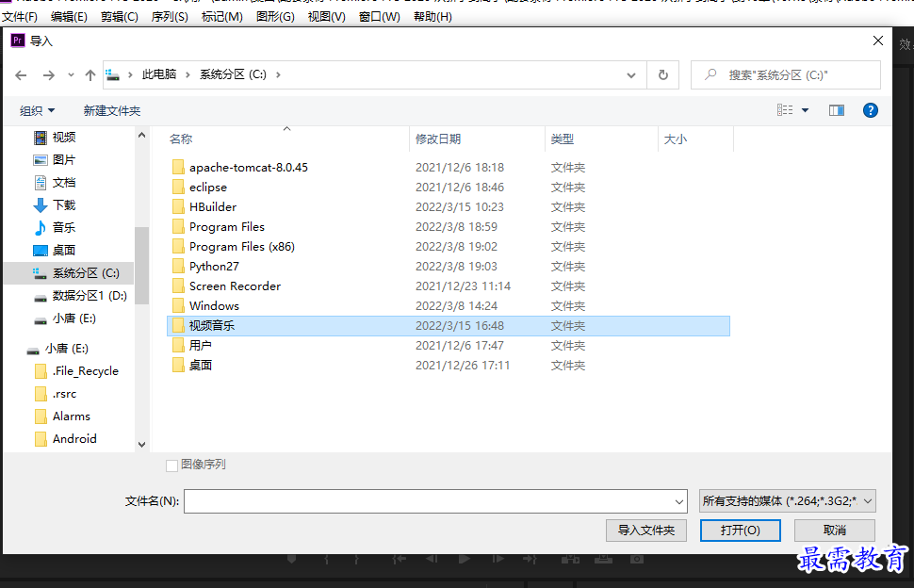Click the change view icon

click(785, 110)
